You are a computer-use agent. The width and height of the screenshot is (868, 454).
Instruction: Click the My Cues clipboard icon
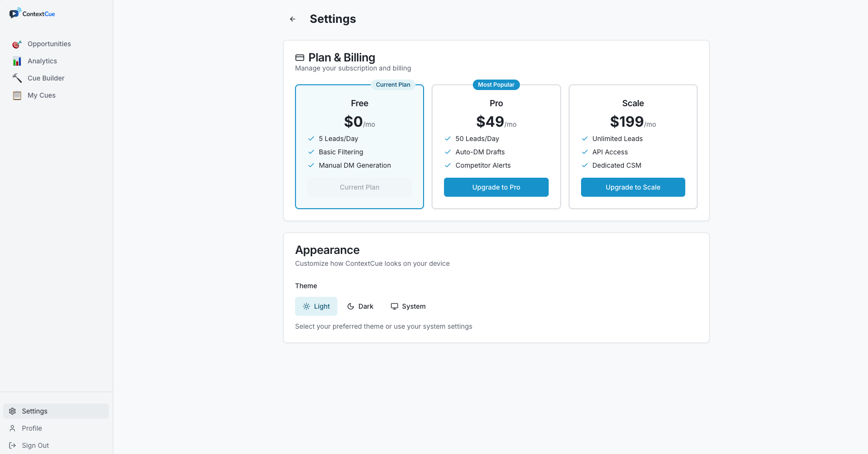[x=17, y=95]
